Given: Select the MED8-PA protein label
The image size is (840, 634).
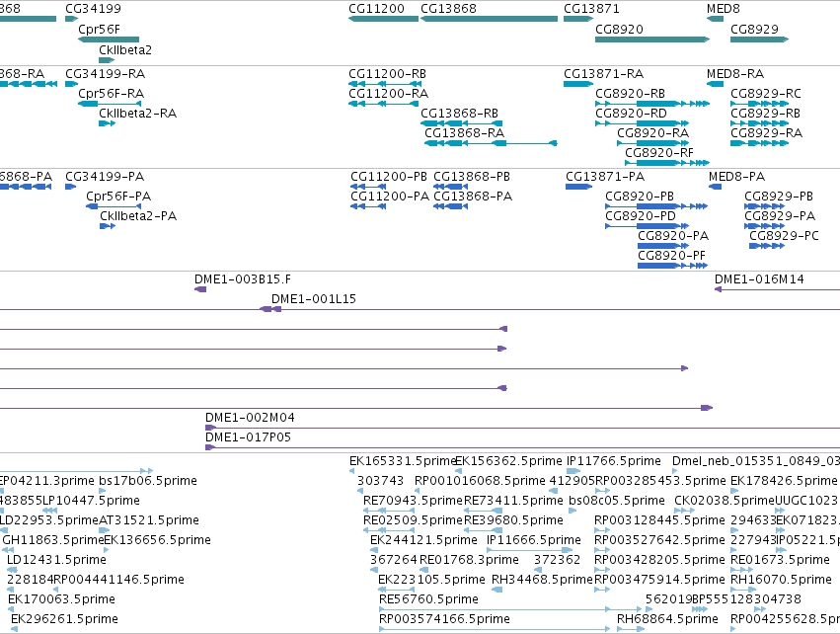Looking at the screenshot, I should tap(737, 177).
